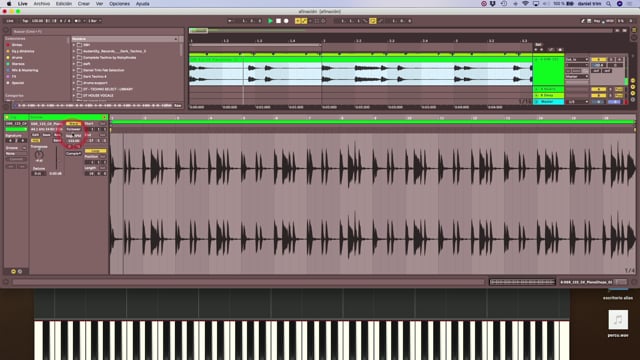Start playback with the green Play button
Screen dimensions: 640x360
tap(270, 21)
